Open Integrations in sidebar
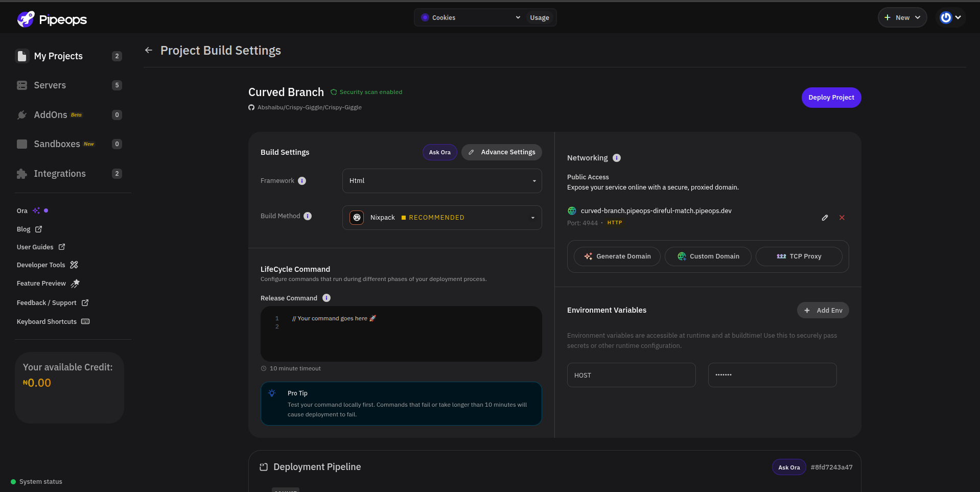This screenshot has height=492, width=980. tap(69, 174)
